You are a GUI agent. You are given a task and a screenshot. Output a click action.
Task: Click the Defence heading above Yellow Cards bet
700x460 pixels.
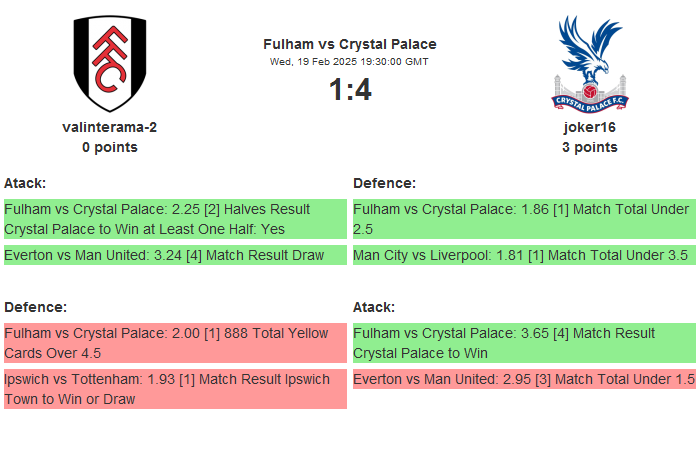click(36, 307)
